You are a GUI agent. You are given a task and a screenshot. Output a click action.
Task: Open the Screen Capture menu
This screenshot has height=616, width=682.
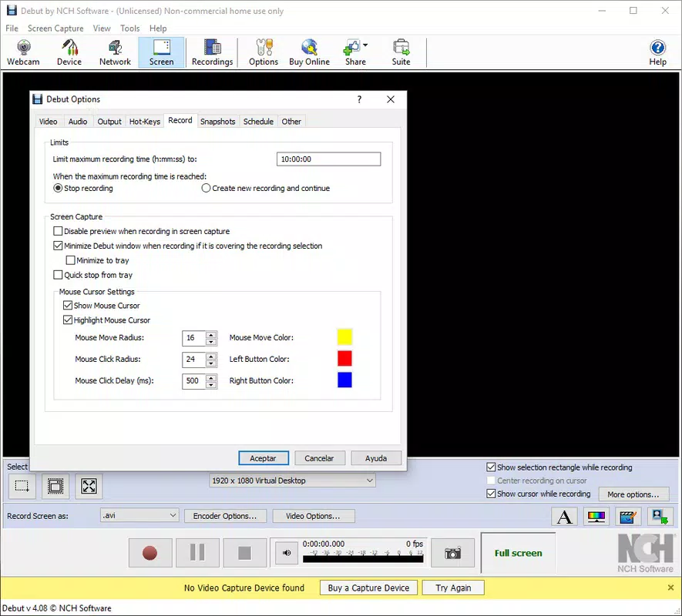coord(55,28)
